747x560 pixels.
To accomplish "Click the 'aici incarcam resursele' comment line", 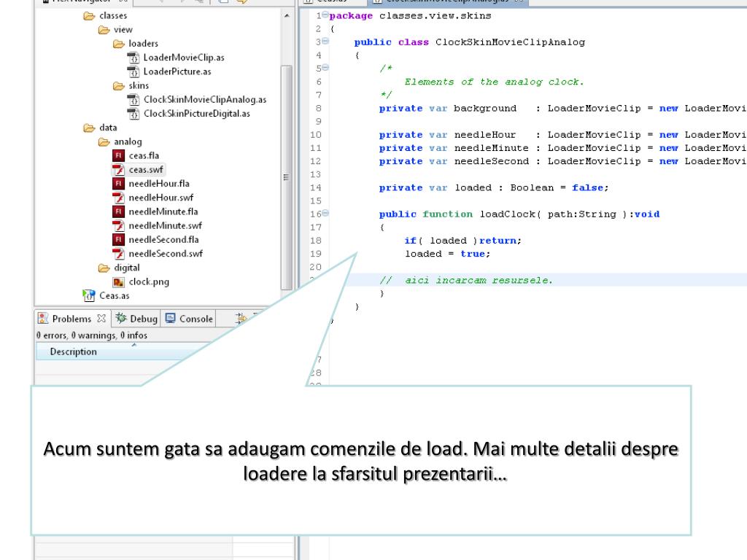I will pos(466,281).
